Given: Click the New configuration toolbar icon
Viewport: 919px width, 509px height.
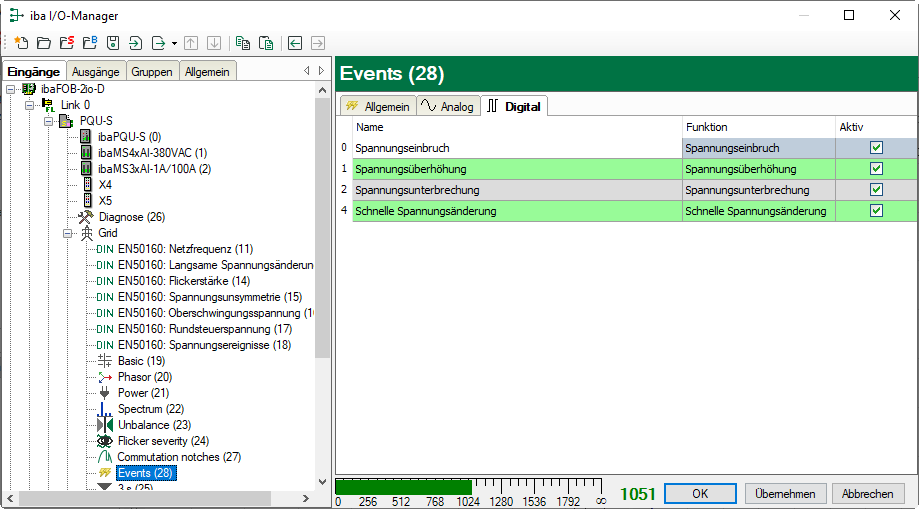Looking at the screenshot, I should [20, 43].
